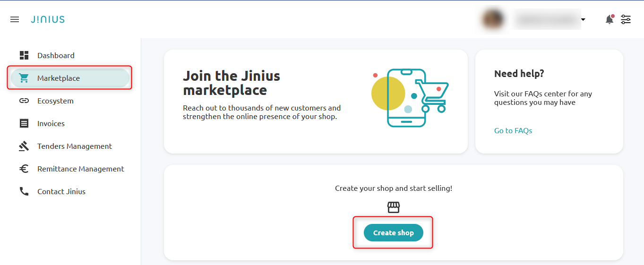Open the notifications bell
644x265 pixels.
610,19
